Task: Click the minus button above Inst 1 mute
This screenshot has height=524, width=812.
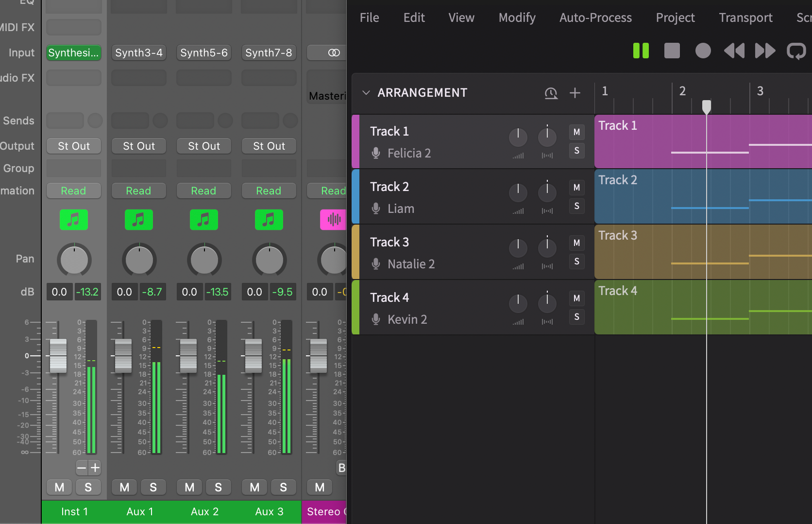Action: [x=82, y=468]
